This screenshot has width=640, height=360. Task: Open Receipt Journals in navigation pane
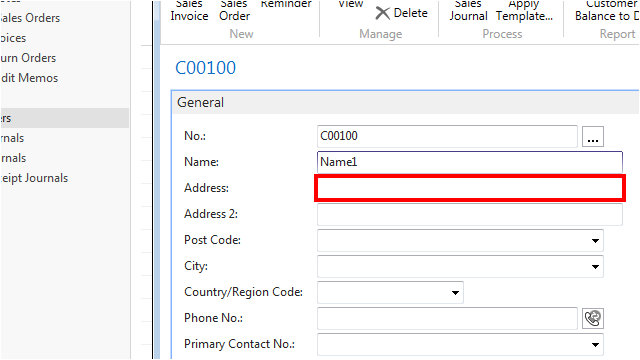coord(34,178)
